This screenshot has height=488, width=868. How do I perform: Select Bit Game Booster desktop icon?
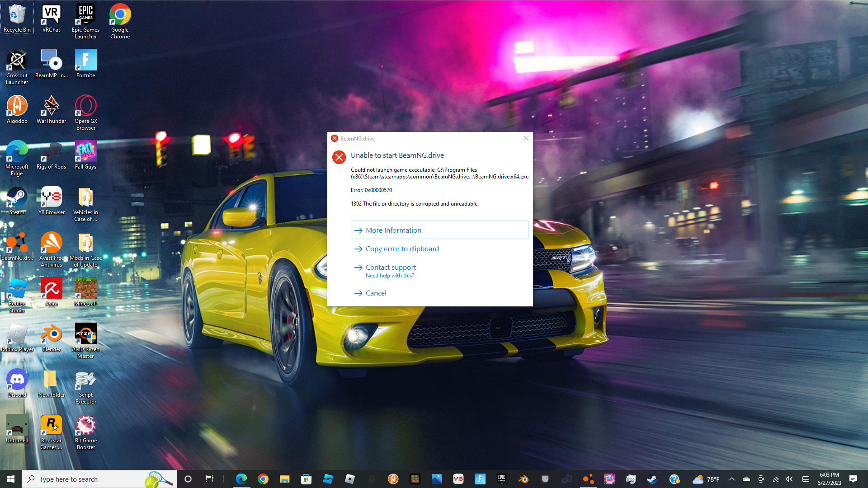click(x=85, y=432)
